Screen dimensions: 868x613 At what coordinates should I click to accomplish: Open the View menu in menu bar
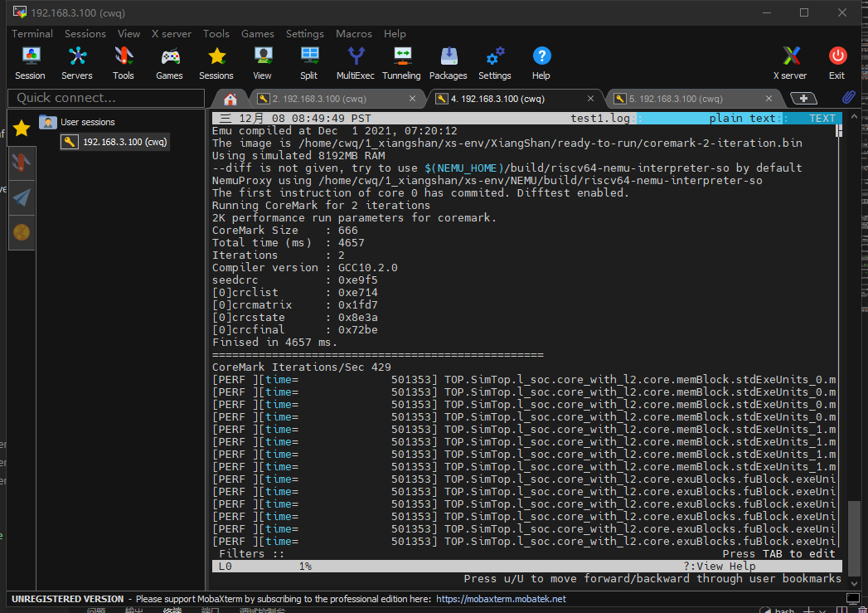[x=129, y=34]
